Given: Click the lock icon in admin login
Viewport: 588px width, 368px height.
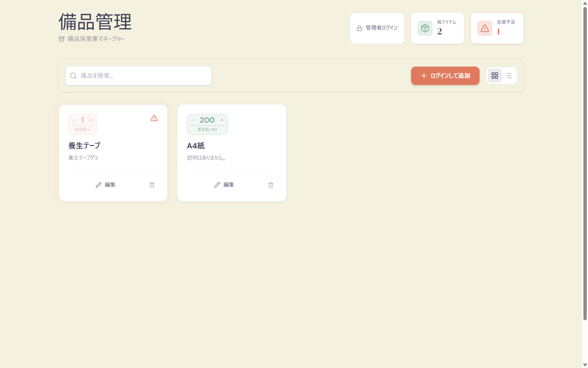Looking at the screenshot, I should 360,28.
